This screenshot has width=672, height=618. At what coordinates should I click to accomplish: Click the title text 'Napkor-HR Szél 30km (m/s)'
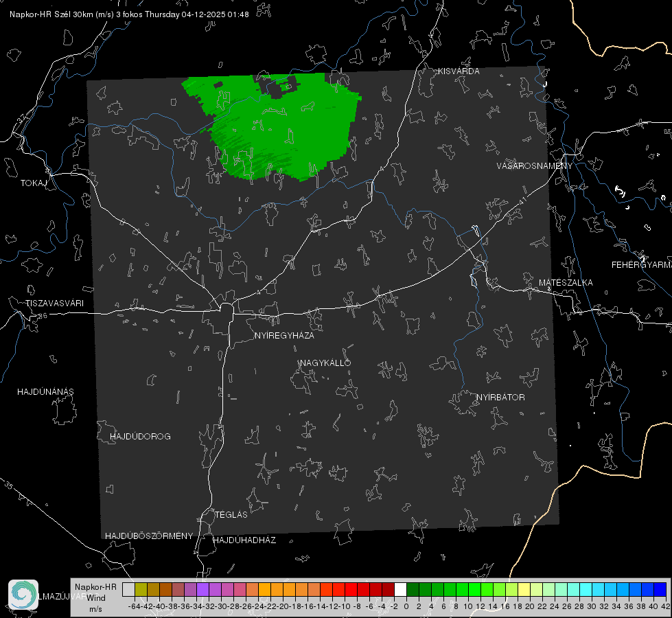pos(62,14)
